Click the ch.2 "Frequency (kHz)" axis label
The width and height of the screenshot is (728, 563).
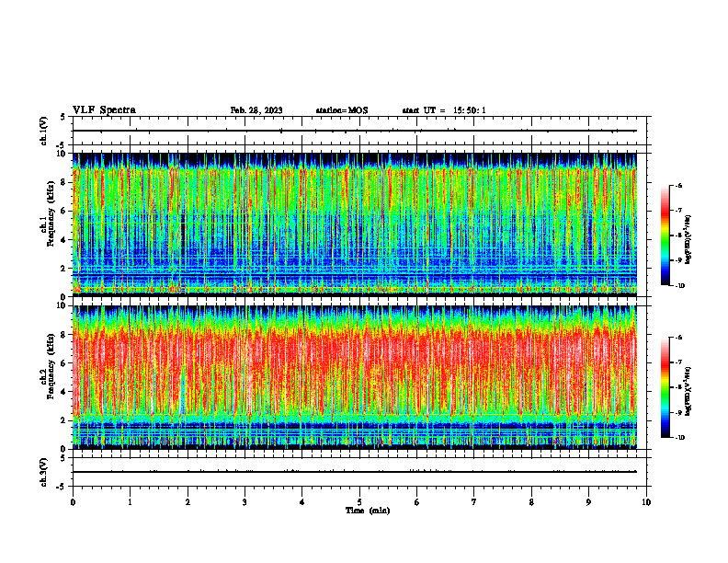[51, 366]
